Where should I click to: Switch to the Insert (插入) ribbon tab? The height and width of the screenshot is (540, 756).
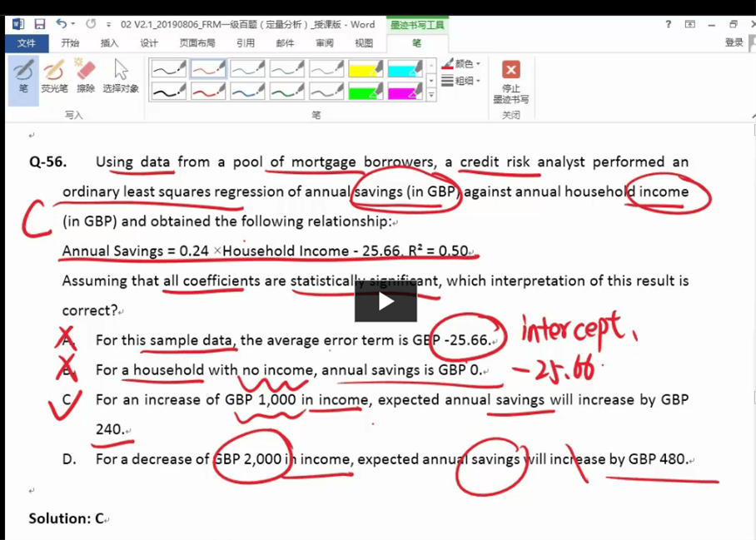[109, 43]
